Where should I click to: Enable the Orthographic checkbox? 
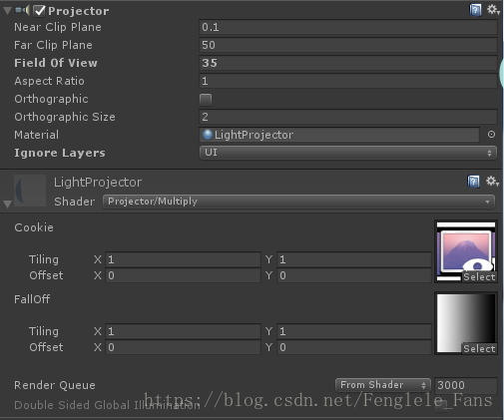coord(206,99)
